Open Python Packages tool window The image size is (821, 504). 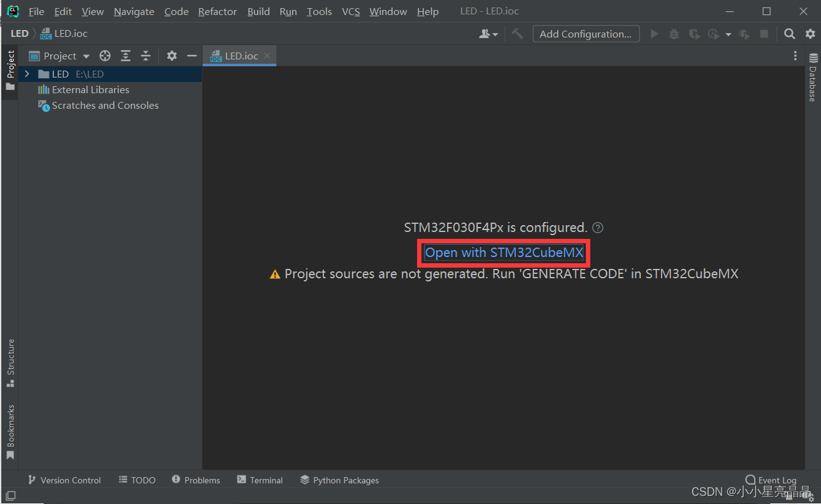point(340,480)
